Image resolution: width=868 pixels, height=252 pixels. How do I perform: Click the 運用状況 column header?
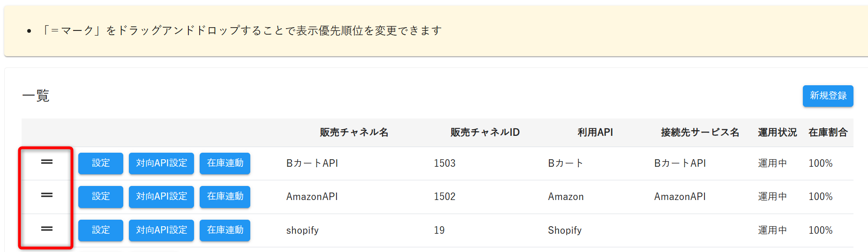pos(778,133)
